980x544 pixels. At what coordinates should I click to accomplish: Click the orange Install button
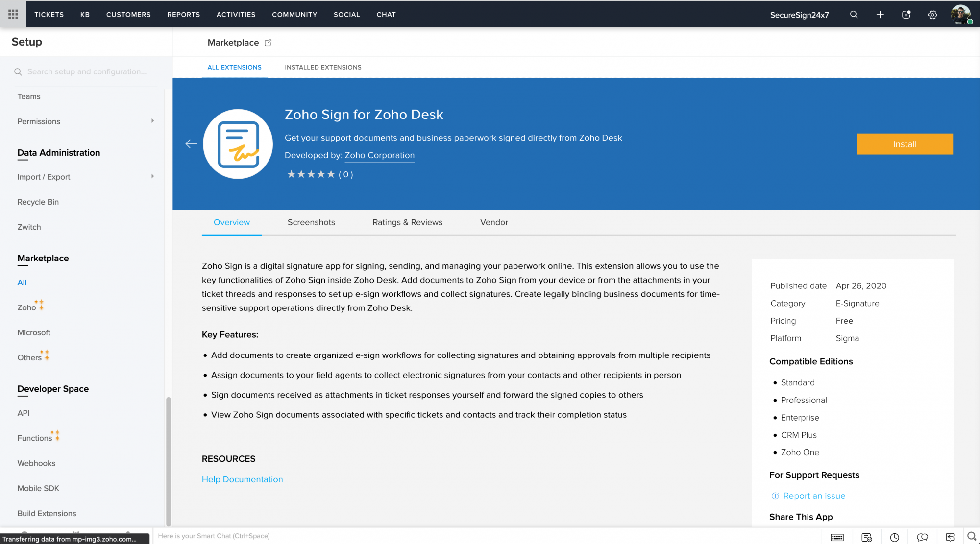905,144
